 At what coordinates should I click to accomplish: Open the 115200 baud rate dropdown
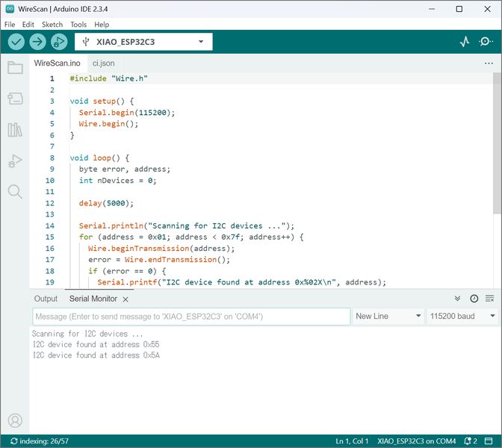click(462, 316)
